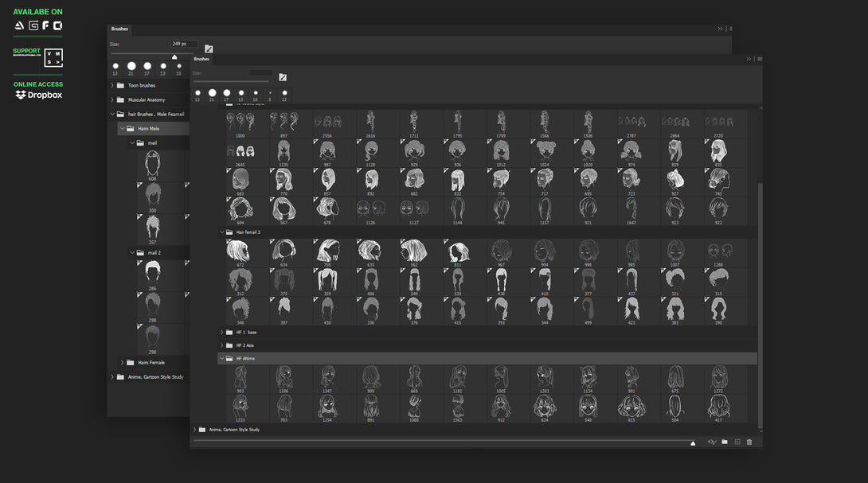Collapse the Hairs Mele folder
Image resolution: width=868 pixels, height=483 pixels.
click(x=123, y=128)
